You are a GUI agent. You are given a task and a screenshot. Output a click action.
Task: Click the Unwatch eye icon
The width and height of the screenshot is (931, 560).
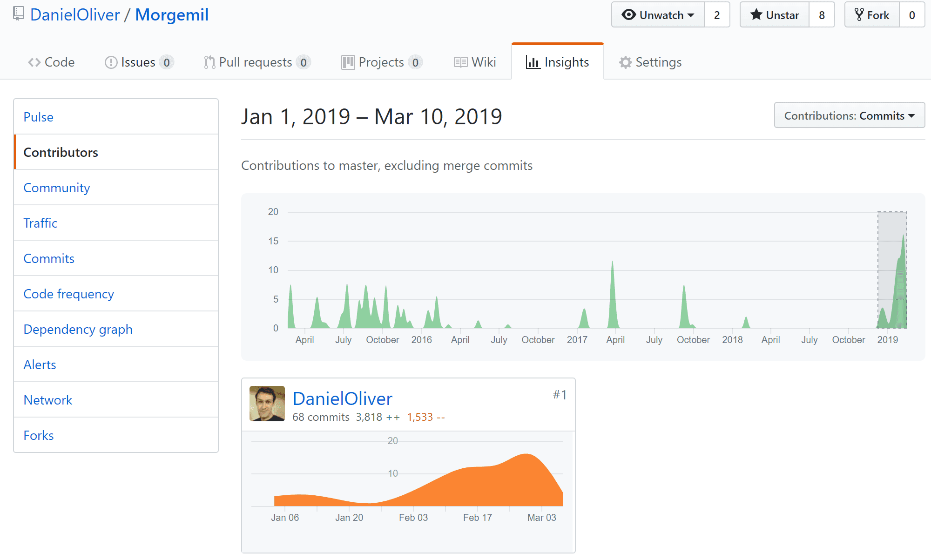(x=628, y=15)
